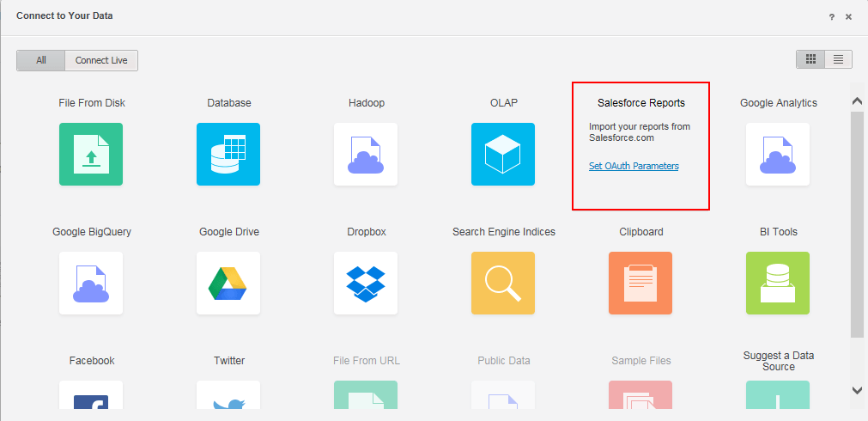868x421 pixels.
Task: Click the Clipboard data source icon
Action: pyautogui.click(x=640, y=283)
